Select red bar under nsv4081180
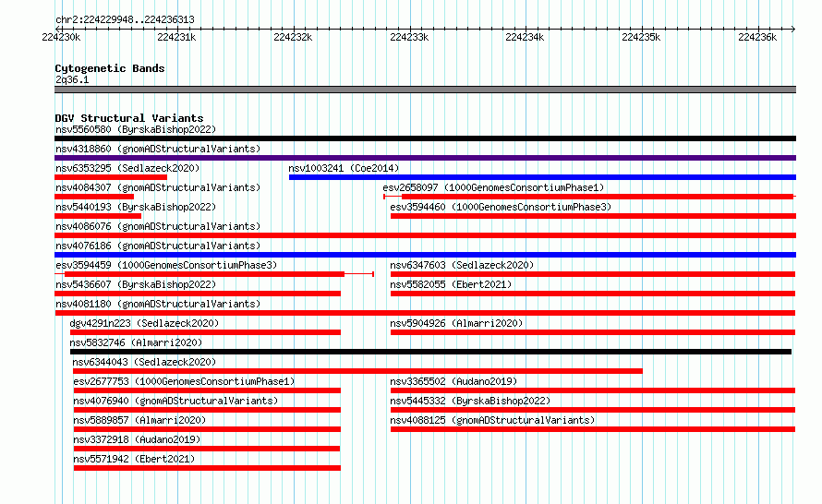 click(425, 313)
